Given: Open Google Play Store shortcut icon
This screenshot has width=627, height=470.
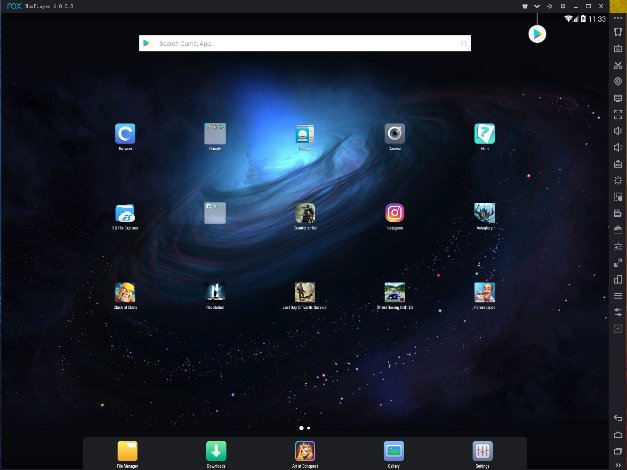Looking at the screenshot, I should 537,34.
